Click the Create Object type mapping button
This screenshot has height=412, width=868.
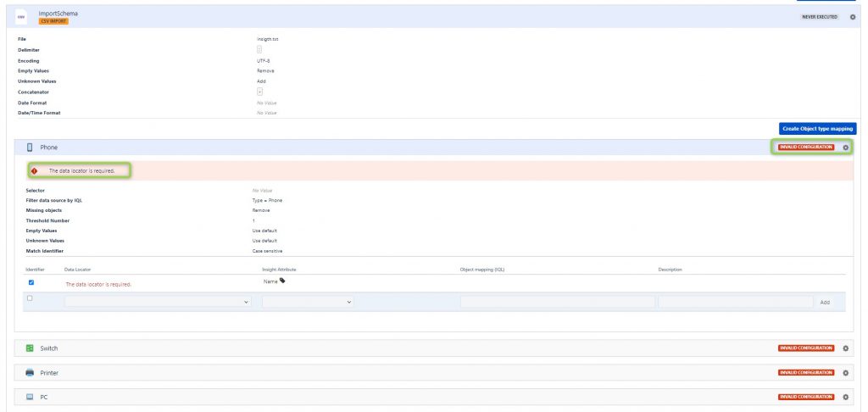coord(818,129)
